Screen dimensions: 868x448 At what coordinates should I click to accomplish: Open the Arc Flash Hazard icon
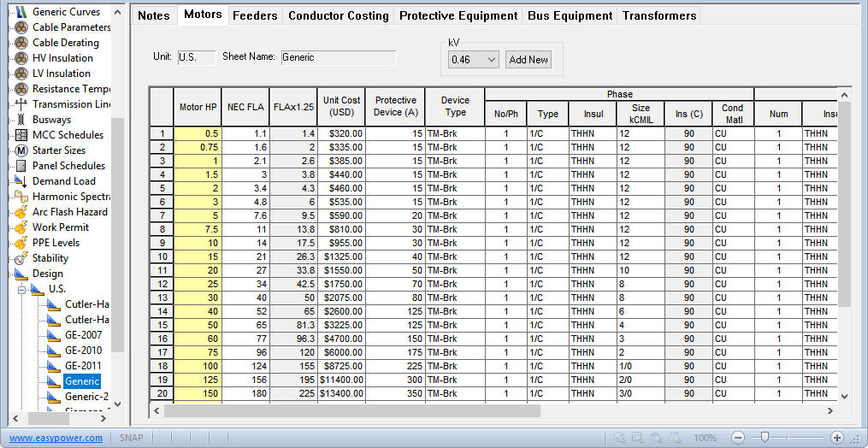point(22,212)
